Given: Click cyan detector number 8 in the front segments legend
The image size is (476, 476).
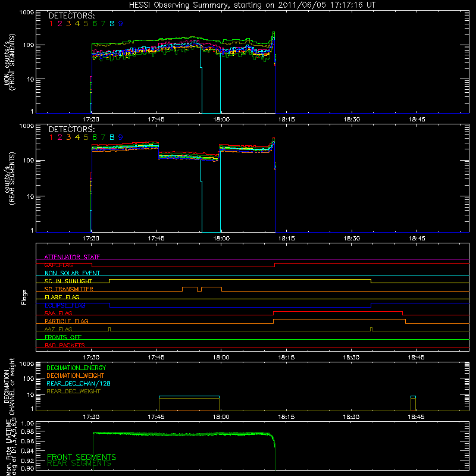Looking at the screenshot, I should 112,24.
